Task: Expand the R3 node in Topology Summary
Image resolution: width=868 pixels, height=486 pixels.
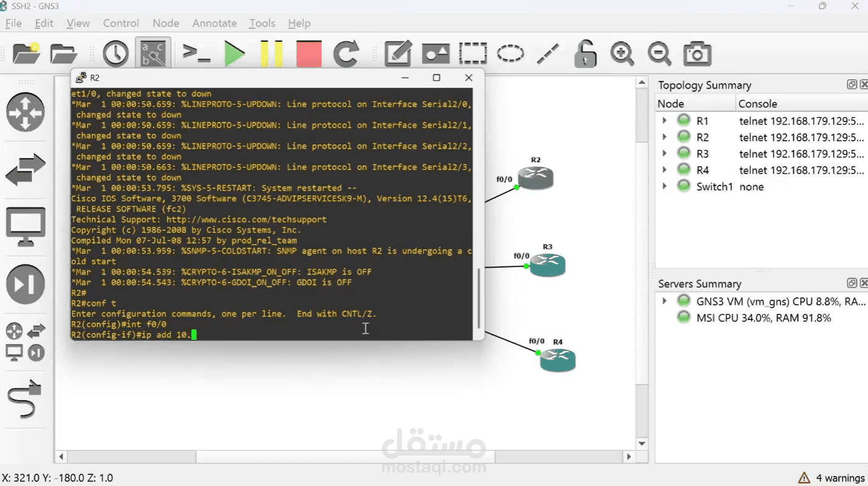Action: 664,153
